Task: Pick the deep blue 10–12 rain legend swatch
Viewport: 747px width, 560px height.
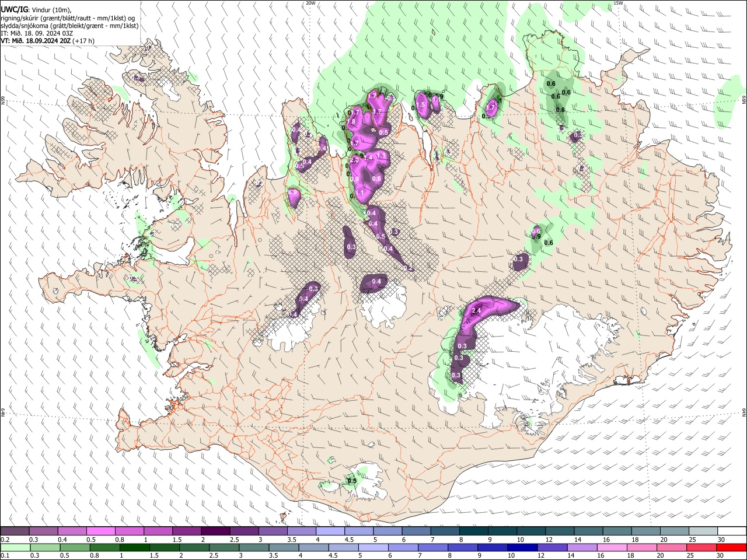Action: coord(522,548)
